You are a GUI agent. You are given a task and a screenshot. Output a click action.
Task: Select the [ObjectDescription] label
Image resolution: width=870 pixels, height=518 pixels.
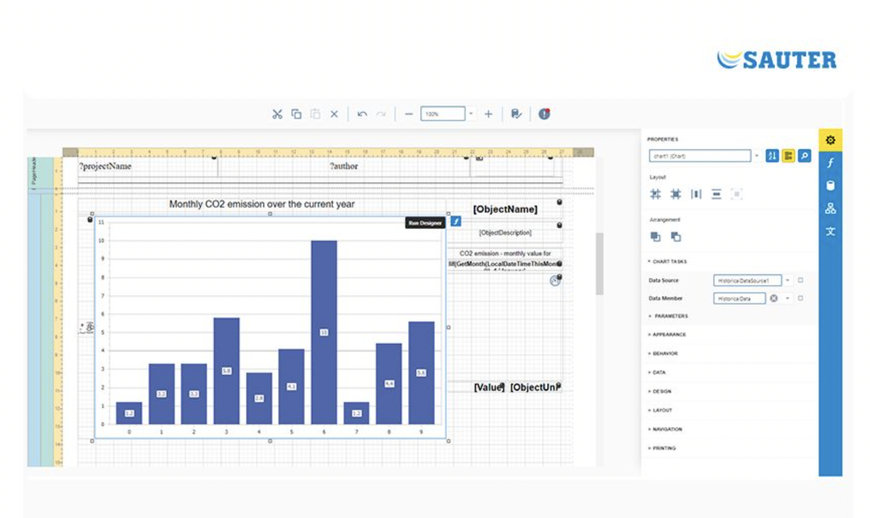[x=505, y=232]
